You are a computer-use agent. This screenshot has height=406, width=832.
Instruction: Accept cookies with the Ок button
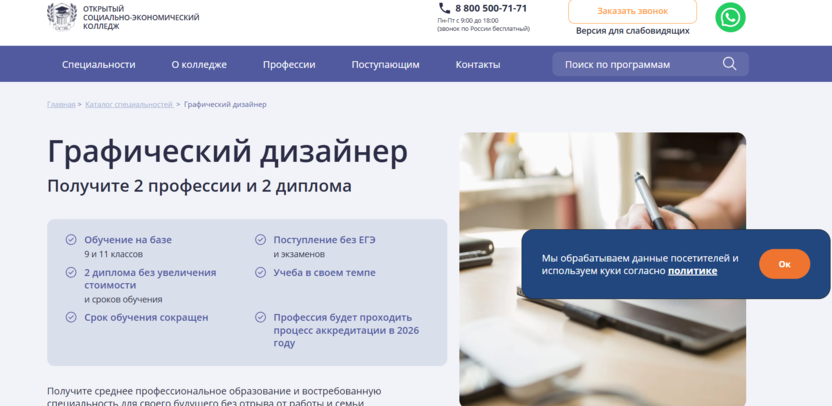(784, 264)
